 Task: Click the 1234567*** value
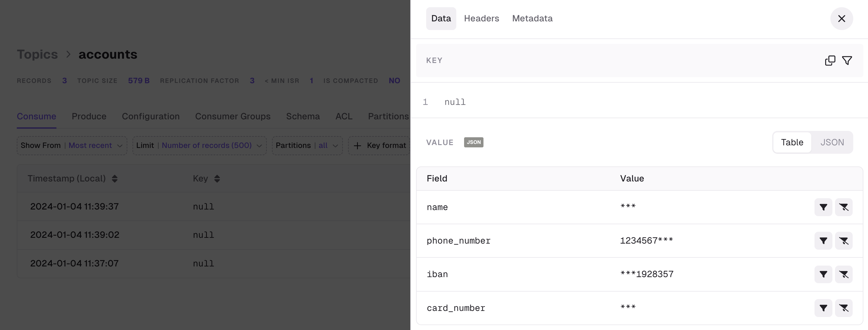pos(646,241)
